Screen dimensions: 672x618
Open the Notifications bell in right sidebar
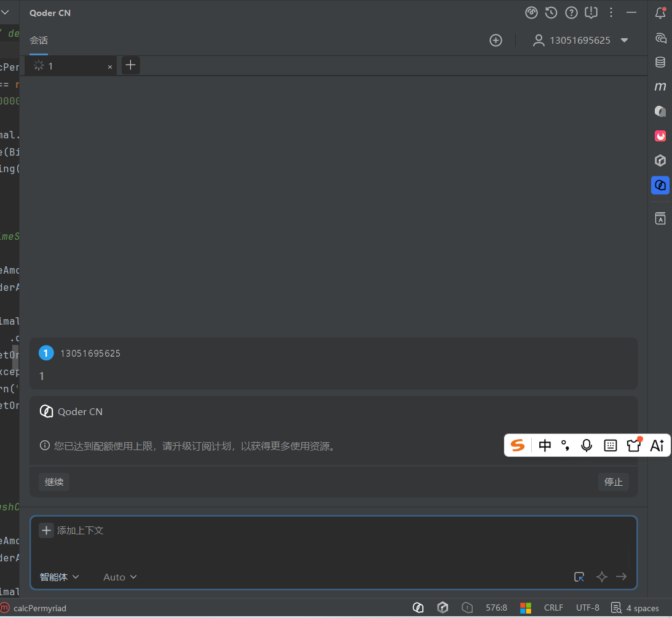[660, 13]
